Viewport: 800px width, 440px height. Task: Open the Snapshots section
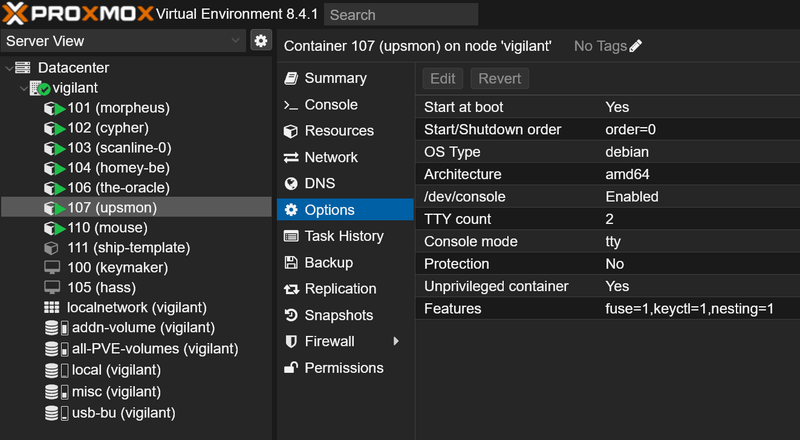[338, 315]
